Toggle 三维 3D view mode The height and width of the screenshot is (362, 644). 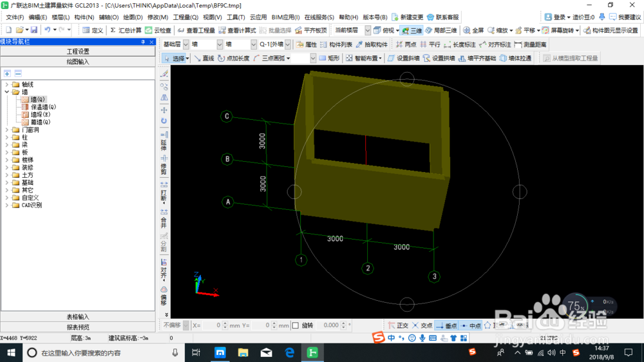(412, 30)
